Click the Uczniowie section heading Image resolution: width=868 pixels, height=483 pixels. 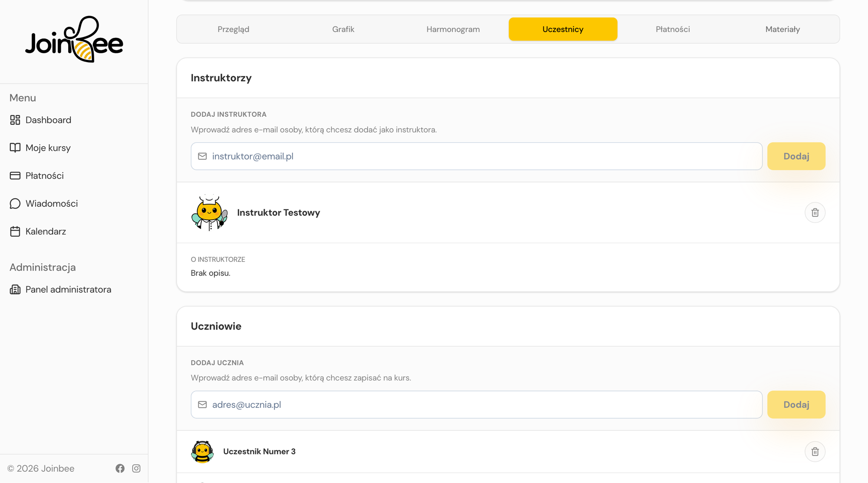click(216, 326)
